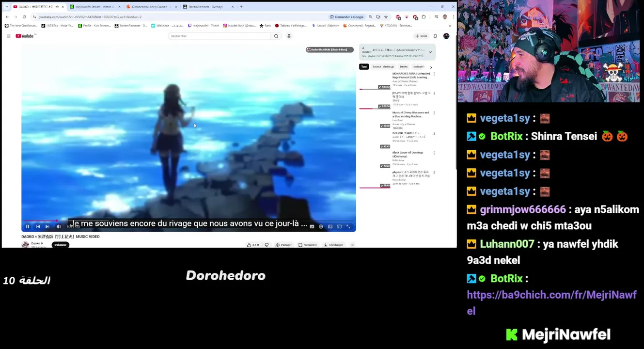Open YouTube notifications bell
The height and width of the screenshot is (349, 644).
435,36
